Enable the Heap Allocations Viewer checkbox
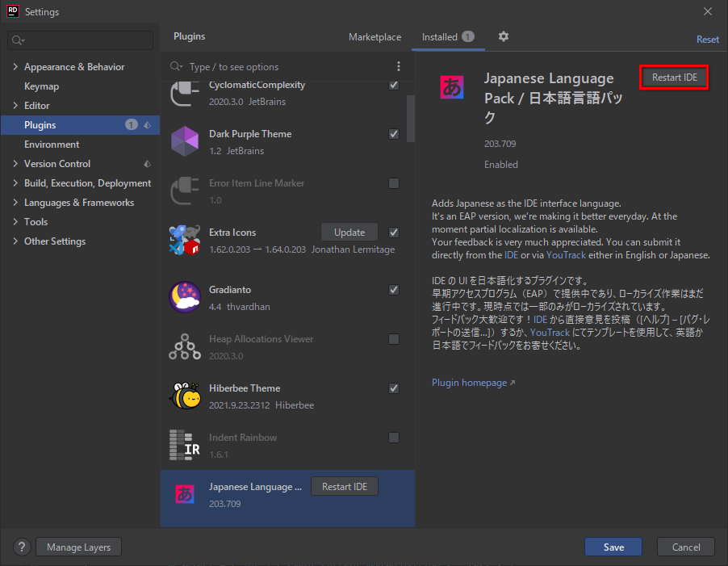 tap(394, 339)
